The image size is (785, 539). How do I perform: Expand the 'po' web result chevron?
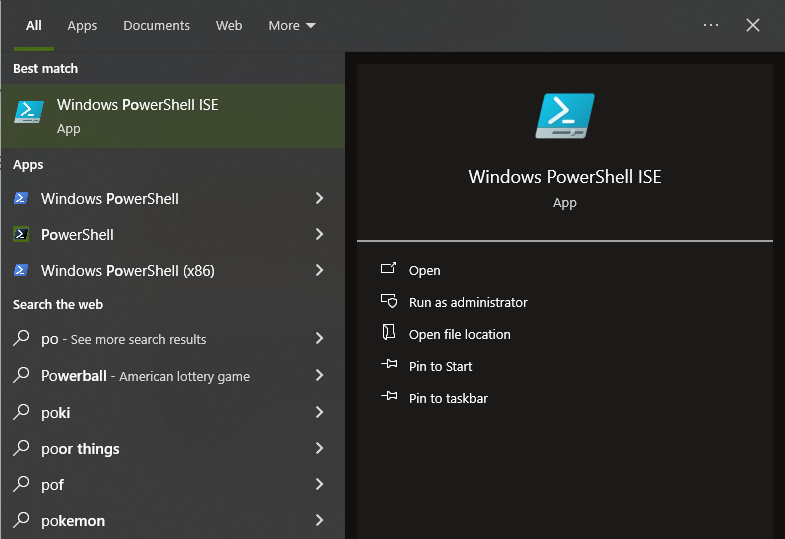(319, 338)
